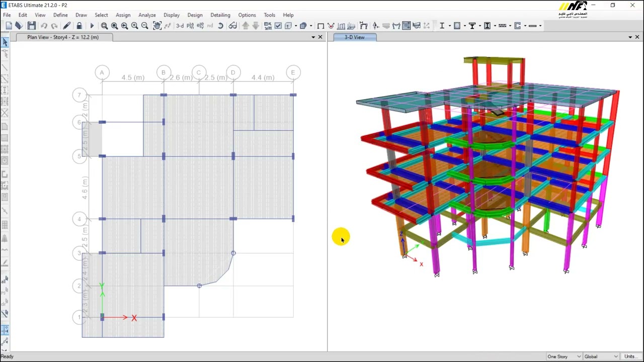Click the Composite Beam Design icon
The width and height of the screenshot is (644, 362).
pos(472,26)
